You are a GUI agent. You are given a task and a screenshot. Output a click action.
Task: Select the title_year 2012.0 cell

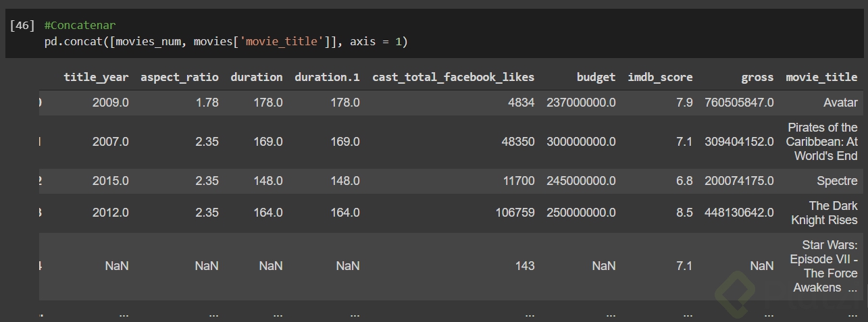point(111,213)
